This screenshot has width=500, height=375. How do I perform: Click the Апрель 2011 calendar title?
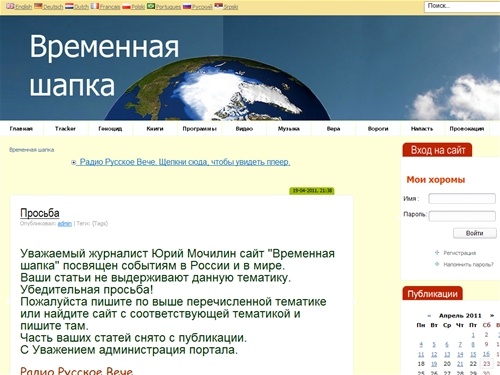(460, 315)
